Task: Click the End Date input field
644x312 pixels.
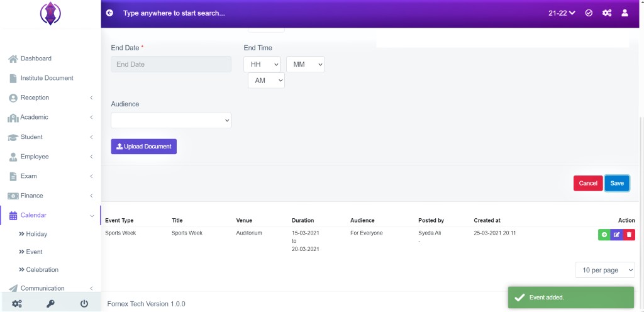Action: click(171, 64)
